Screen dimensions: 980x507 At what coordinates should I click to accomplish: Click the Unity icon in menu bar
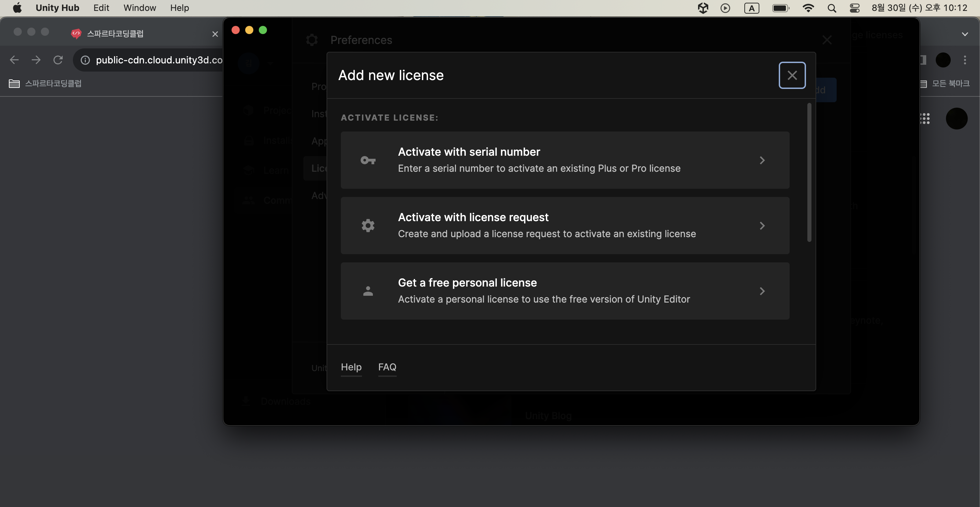pyautogui.click(x=703, y=8)
